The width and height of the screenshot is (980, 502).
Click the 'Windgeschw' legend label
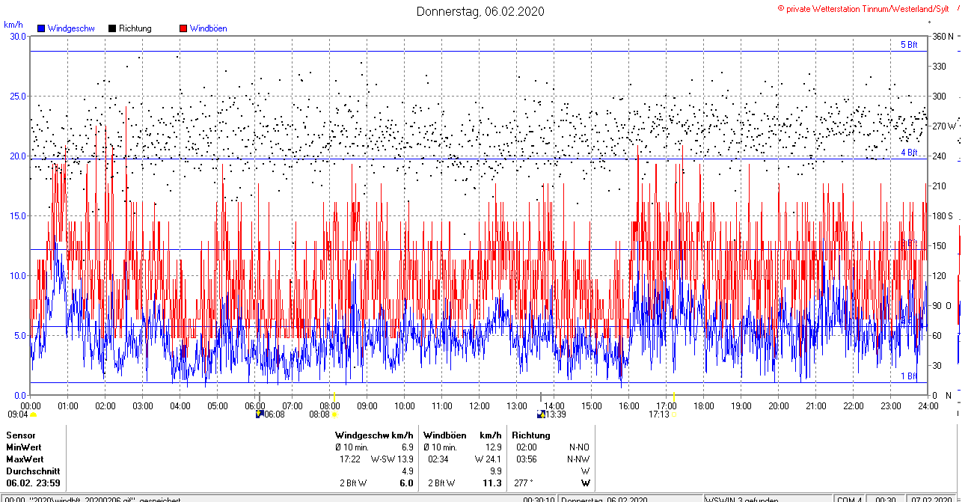click(70, 28)
